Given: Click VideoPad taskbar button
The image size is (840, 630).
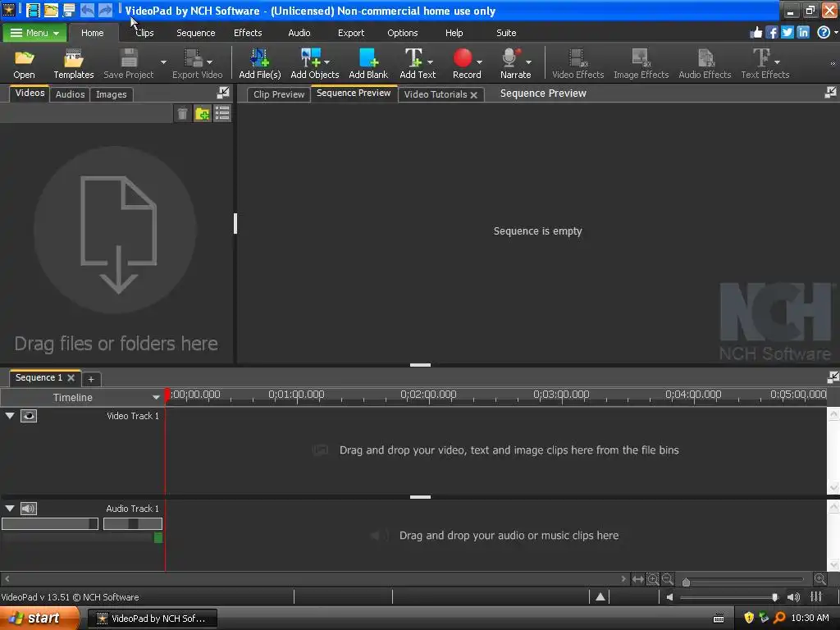Looking at the screenshot, I should coord(153,619).
